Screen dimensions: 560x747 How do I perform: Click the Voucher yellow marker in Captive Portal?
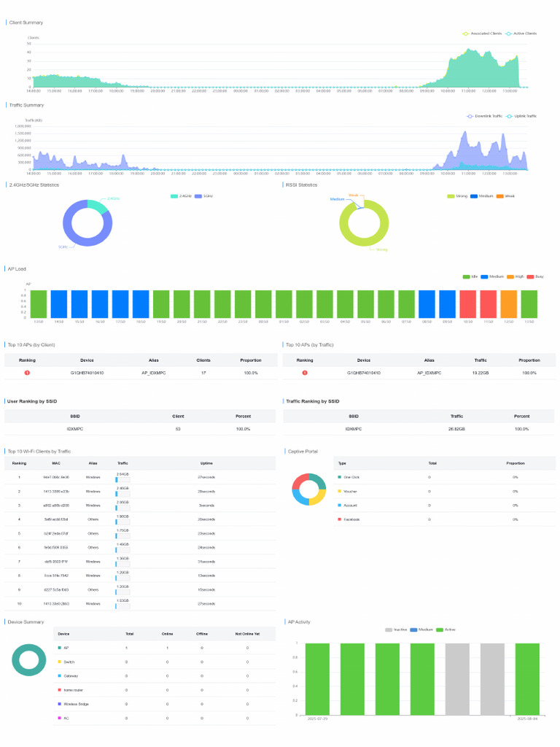(x=340, y=491)
